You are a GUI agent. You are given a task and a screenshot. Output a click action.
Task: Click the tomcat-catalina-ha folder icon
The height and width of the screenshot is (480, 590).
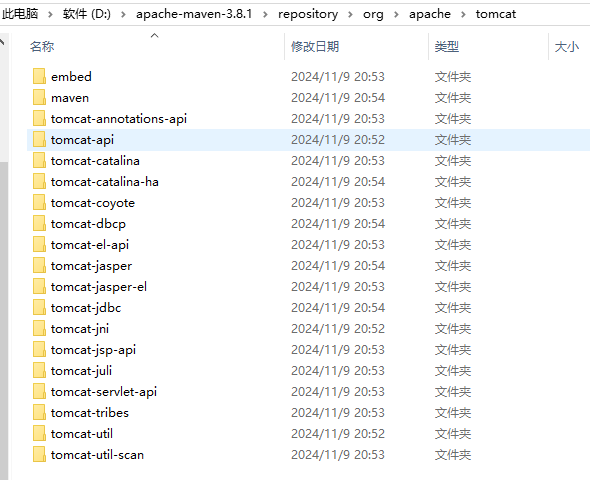[39, 182]
